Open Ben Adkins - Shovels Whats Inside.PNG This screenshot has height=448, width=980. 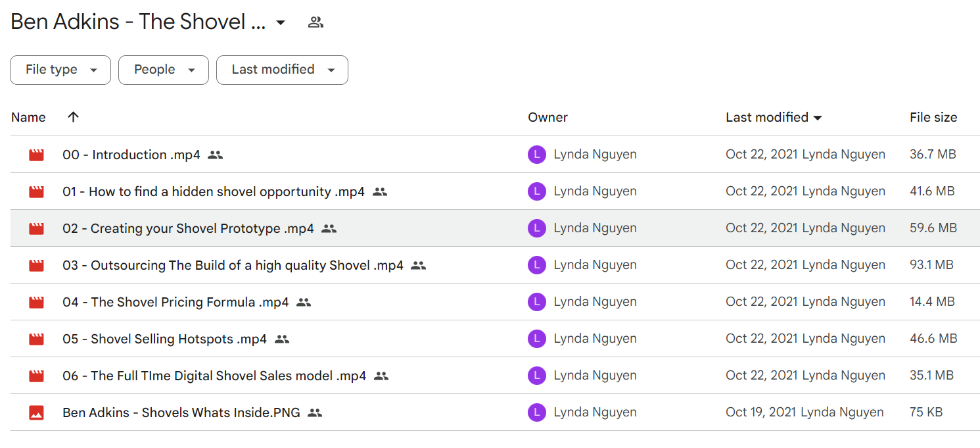coord(181,412)
